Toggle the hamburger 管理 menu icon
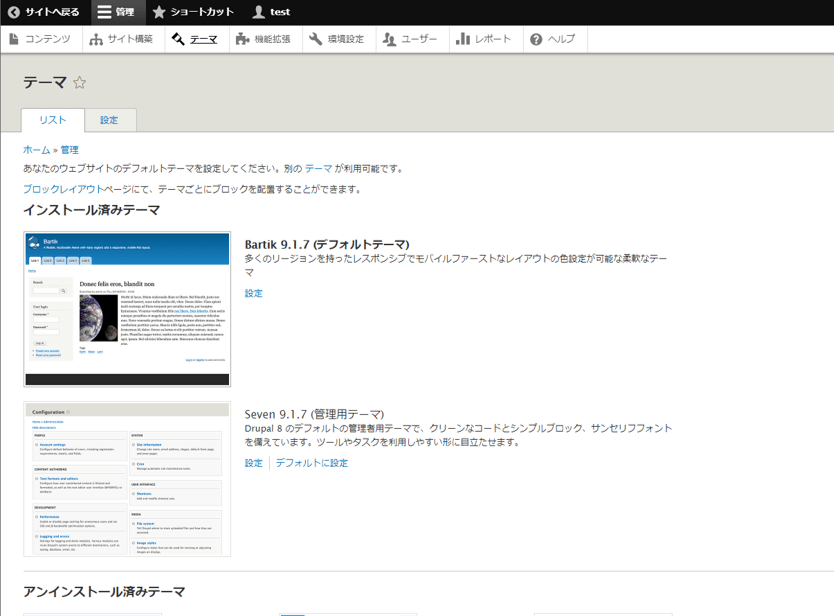The height and width of the screenshot is (616, 834). pyautogui.click(x=105, y=12)
